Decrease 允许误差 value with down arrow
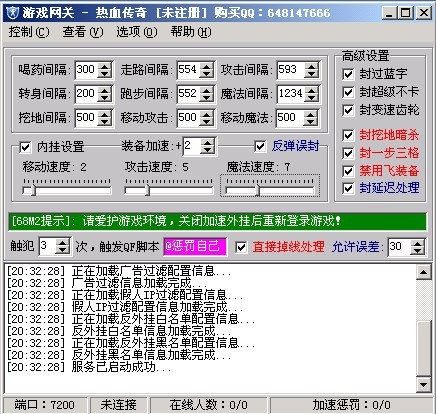This screenshot has height=414, width=436. [418, 251]
